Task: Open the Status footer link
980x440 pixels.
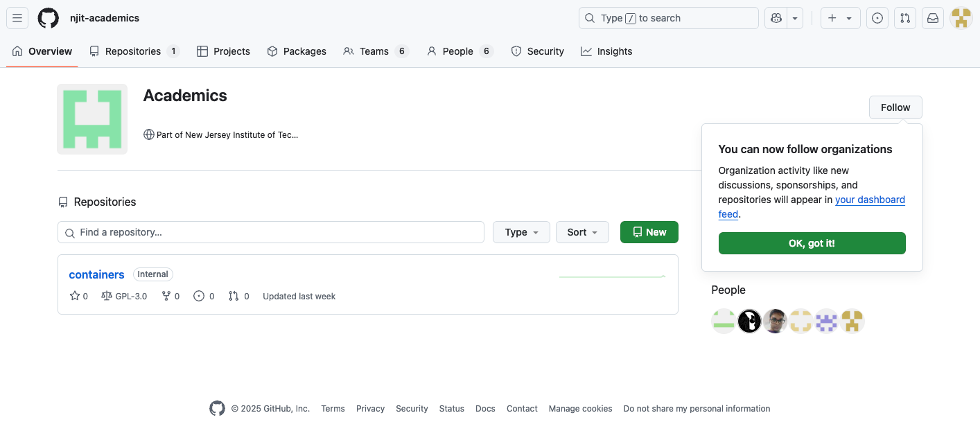Action: (451, 409)
